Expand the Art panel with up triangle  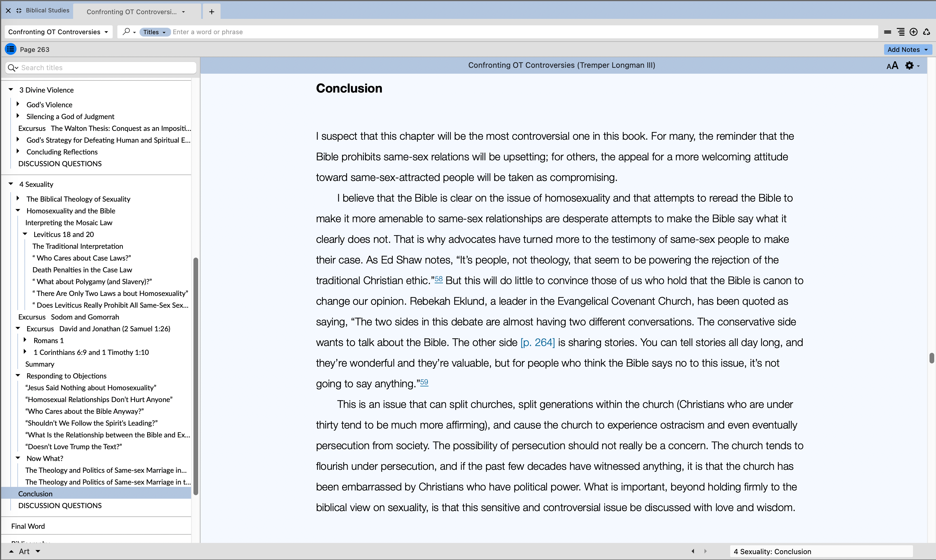click(11, 551)
